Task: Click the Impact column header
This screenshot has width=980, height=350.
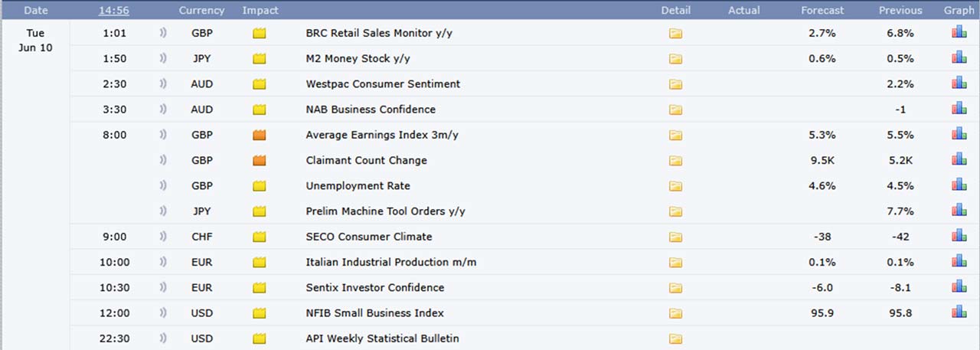Action: [x=260, y=10]
